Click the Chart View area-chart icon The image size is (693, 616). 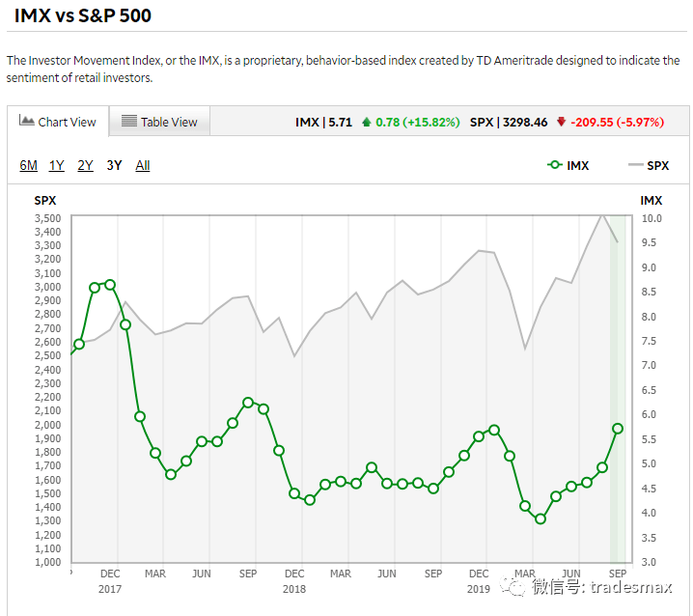click(26, 121)
